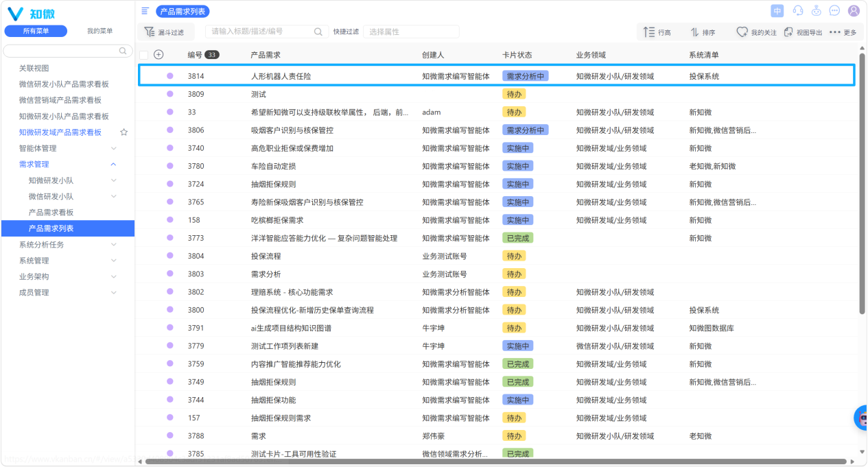Open 更多 options menu
Viewport: 868px width, 467px height.
pos(843,32)
